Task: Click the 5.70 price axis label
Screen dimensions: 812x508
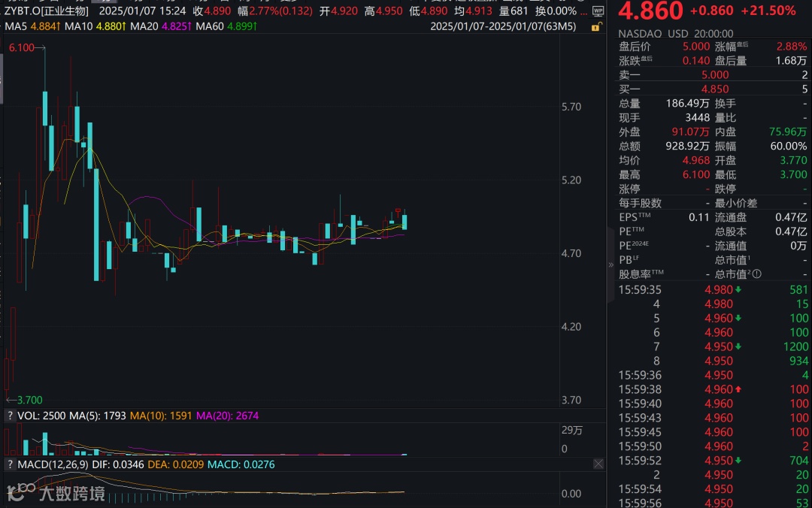Action: coord(571,107)
